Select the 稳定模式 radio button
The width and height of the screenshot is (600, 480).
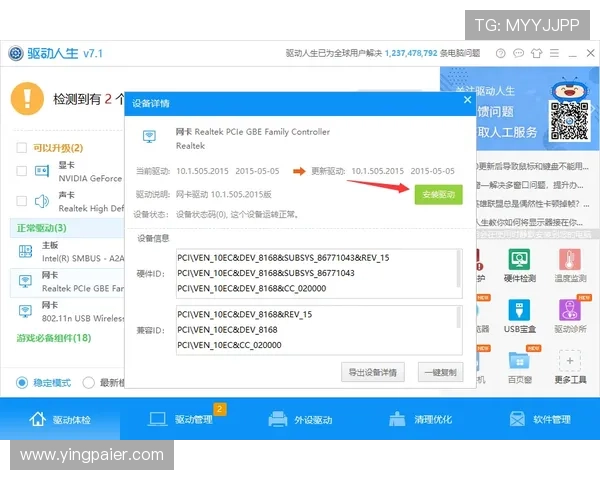[22, 382]
